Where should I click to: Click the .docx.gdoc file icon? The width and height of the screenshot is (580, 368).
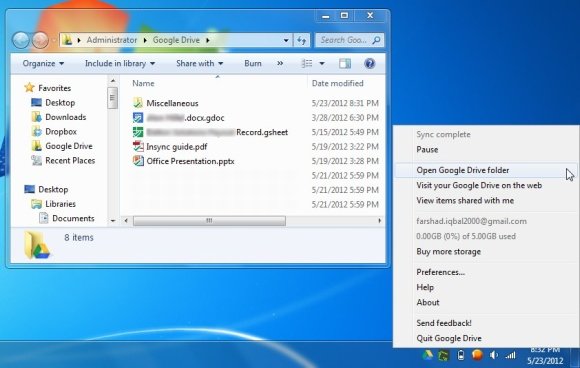pyautogui.click(x=138, y=118)
